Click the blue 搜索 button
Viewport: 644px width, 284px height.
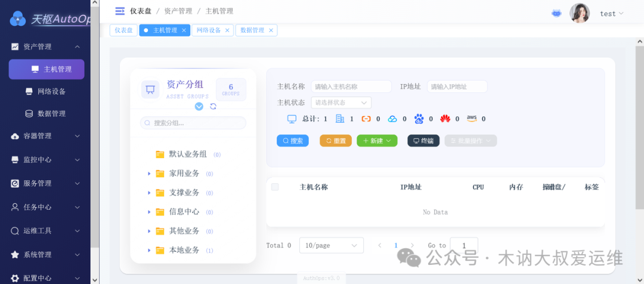tap(293, 141)
